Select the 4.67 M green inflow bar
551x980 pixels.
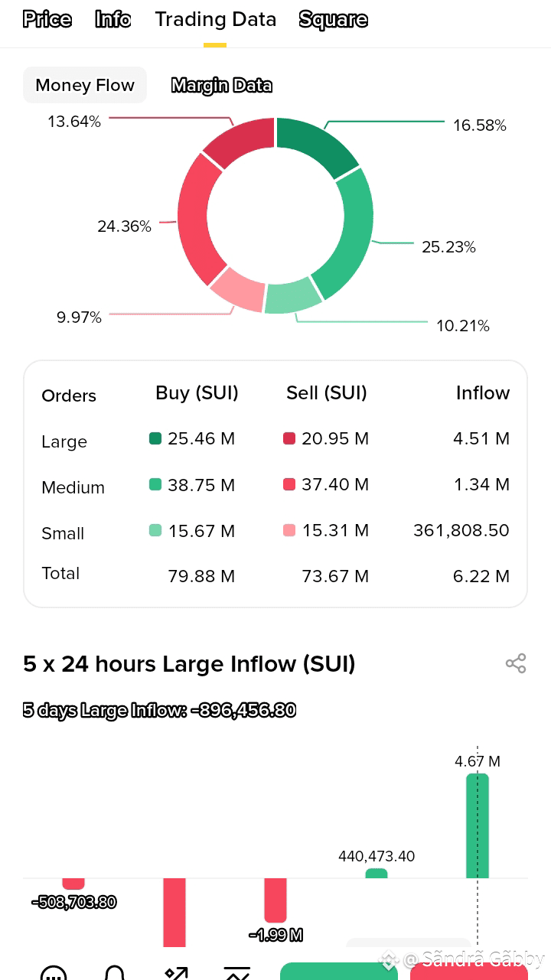pyautogui.click(x=478, y=825)
